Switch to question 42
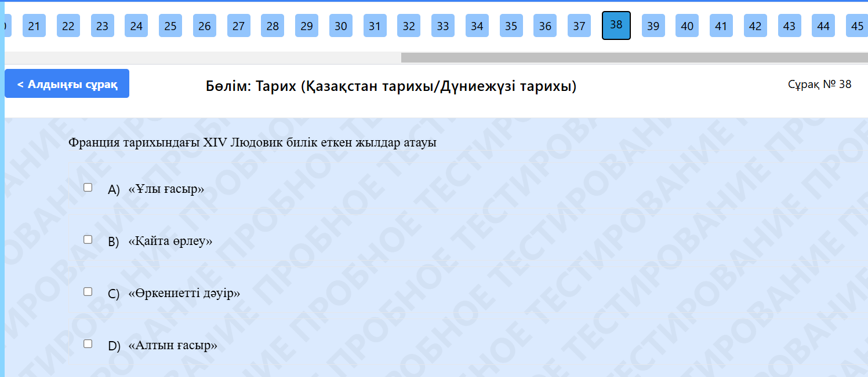The width and height of the screenshot is (868, 377). tap(756, 26)
